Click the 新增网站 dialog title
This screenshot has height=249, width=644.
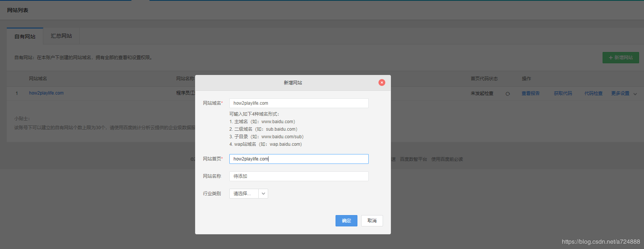click(293, 83)
